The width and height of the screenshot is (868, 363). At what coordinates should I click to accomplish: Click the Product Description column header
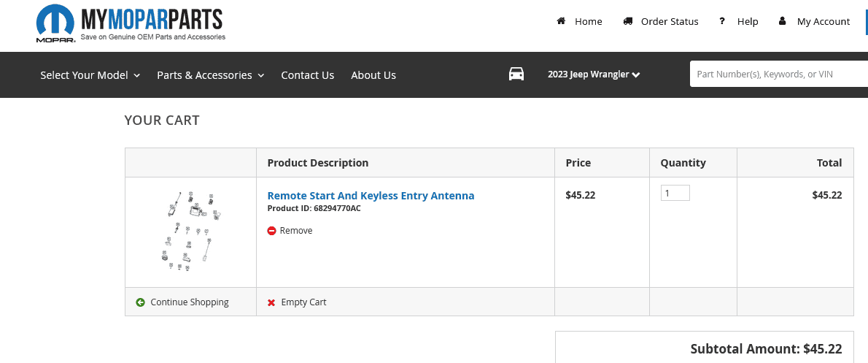pyautogui.click(x=318, y=163)
